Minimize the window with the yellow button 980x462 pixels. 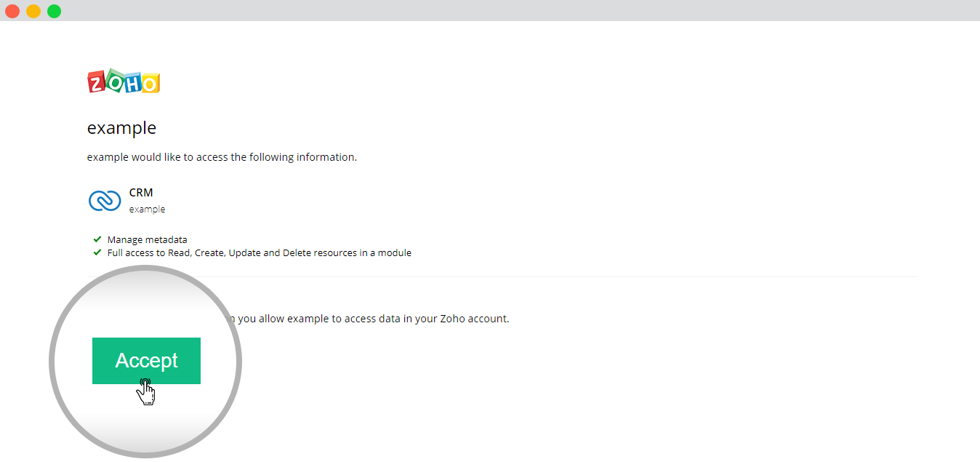point(33,11)
